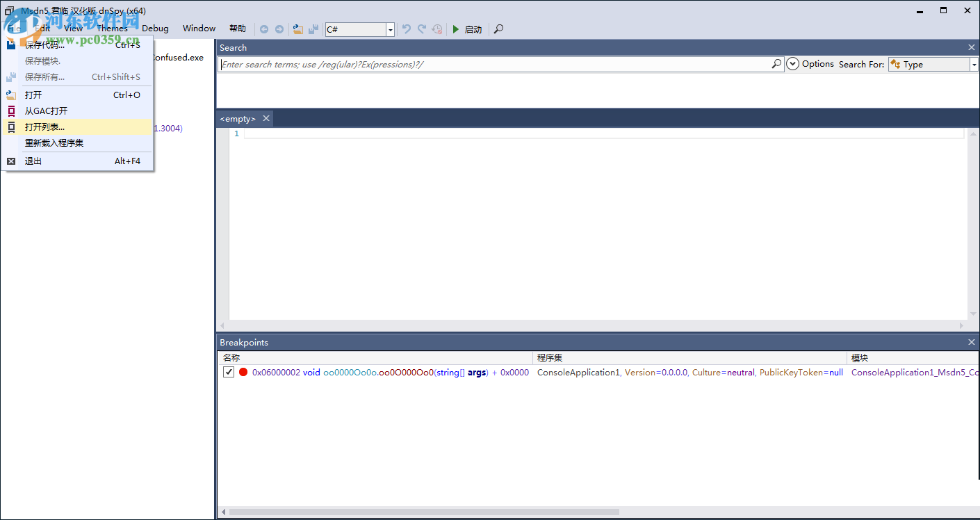Click the ConsoleApplication1_Msdn5 module cell
980x520 pixels.
tap(915, 373)
